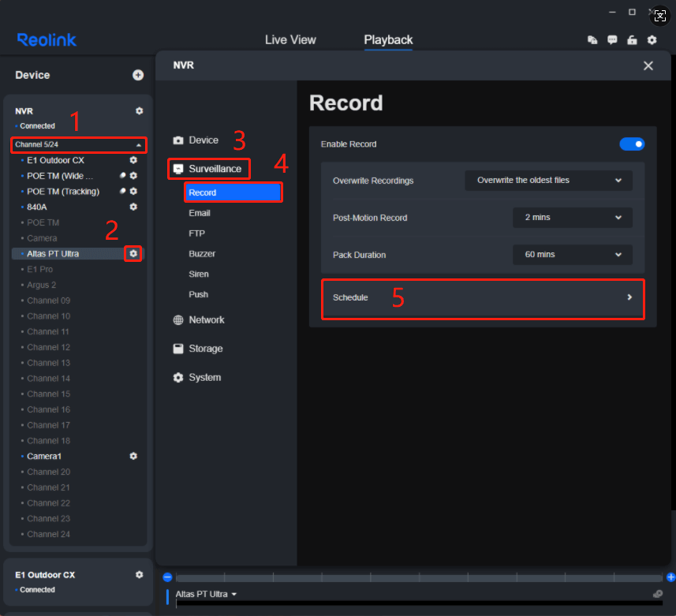
Task: Select FTP under Surveillance
Action: 196,233
